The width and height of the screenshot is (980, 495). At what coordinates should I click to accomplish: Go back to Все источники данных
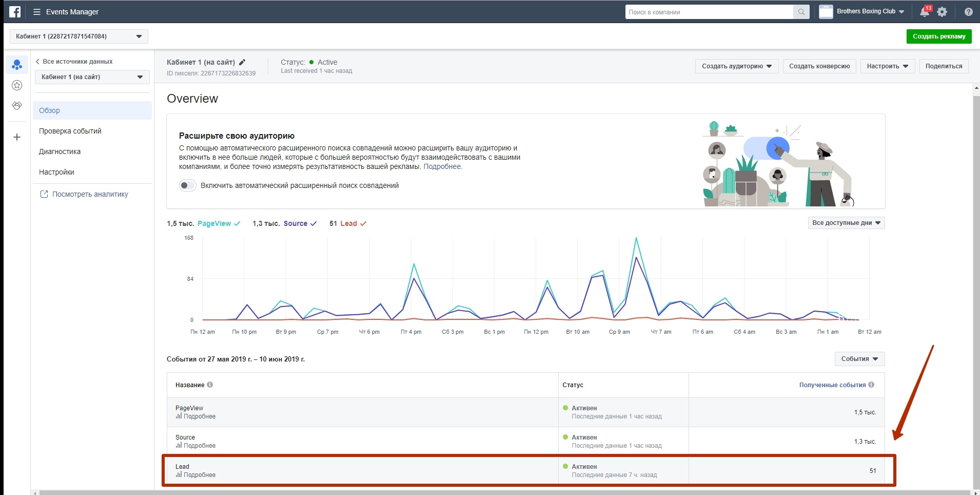[x=74, y=61]
